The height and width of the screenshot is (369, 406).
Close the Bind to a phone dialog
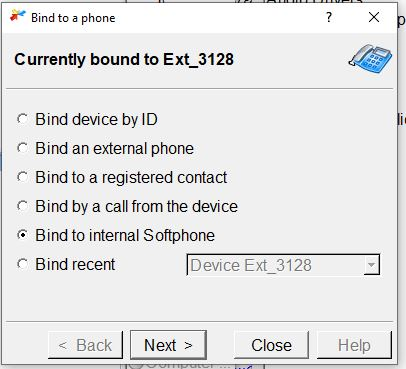tap(374, 17)
